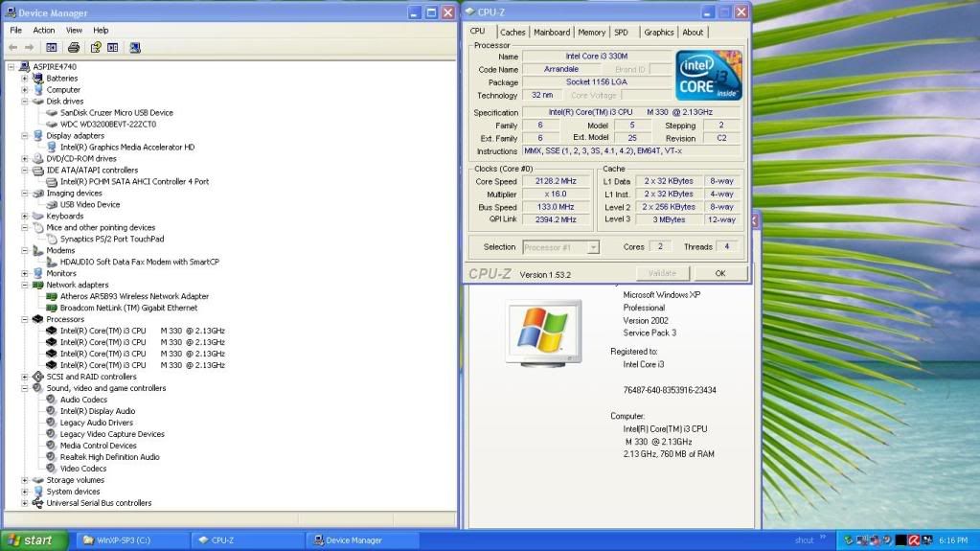The height and width of the screenshot is (551, 980).
Task: Click the Avira red umbrella tray icon
Action: point(914,540)
